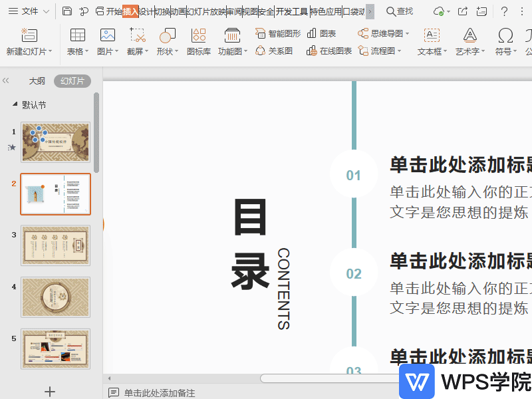Open the 截屏 (Screenshot) tool
The height and width of the screenshot is (399, 532).
coord(138,35)
